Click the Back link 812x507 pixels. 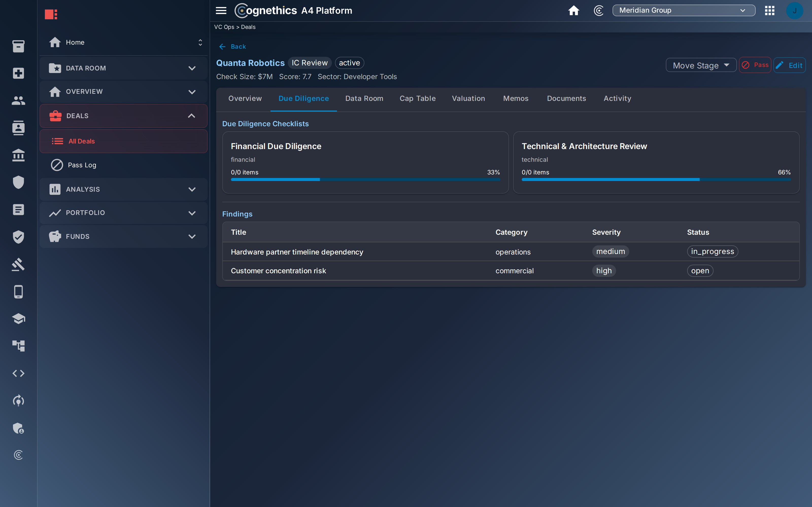pos(232,47)
